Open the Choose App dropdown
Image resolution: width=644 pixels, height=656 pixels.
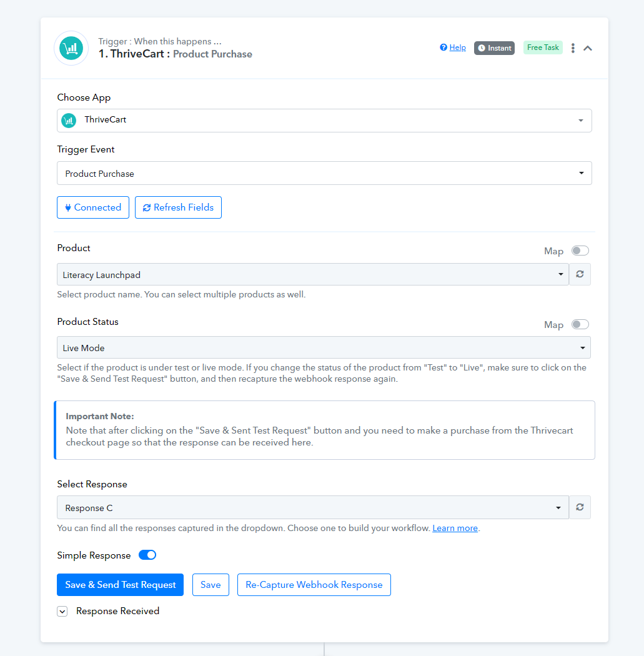tap(324, 121)
